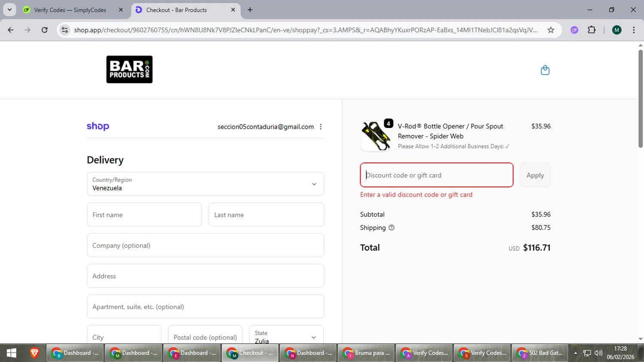Click the Shipping $80.75 amount
The image size is (644, 362).
tap(541, 228)
